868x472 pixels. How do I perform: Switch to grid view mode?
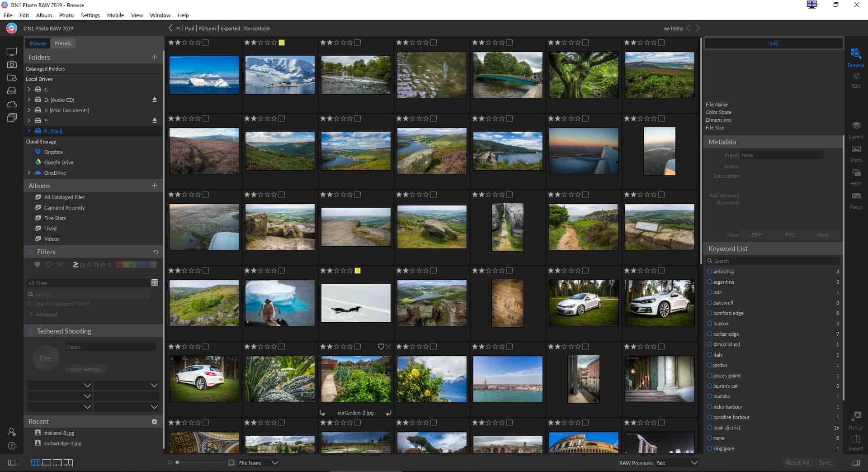point(35,462)
